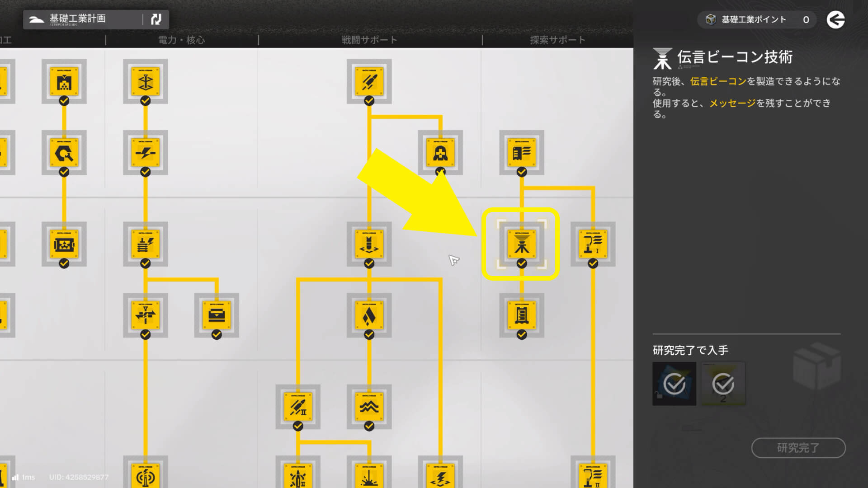This screenshot has height=488, width=868.
Task: Click the magnifier gear tech node
Action: (x=64, y=153)
